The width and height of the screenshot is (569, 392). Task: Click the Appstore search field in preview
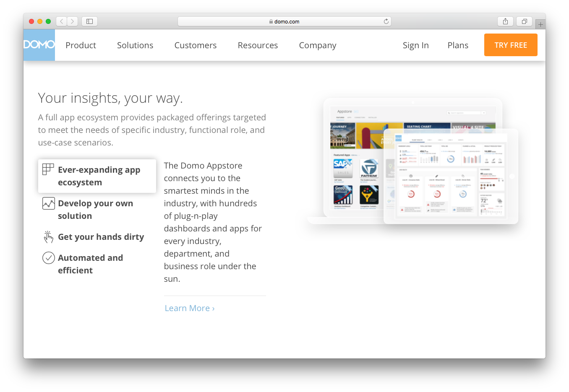pos(466,113)
